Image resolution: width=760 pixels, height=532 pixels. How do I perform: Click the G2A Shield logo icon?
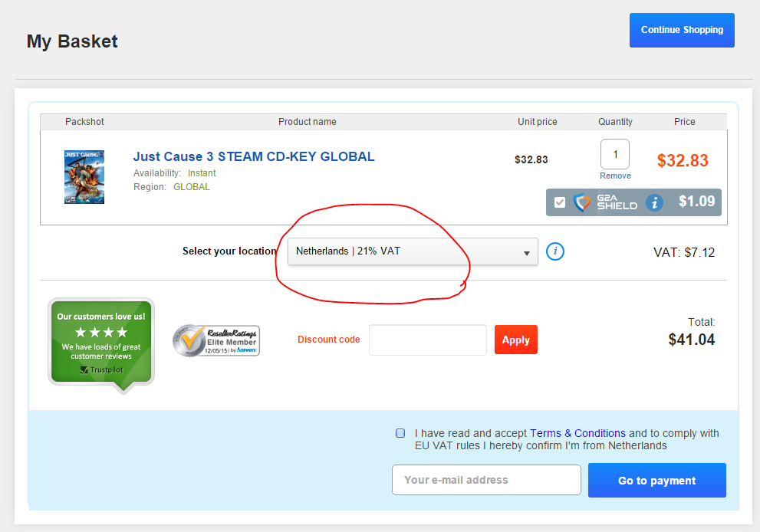584,202
